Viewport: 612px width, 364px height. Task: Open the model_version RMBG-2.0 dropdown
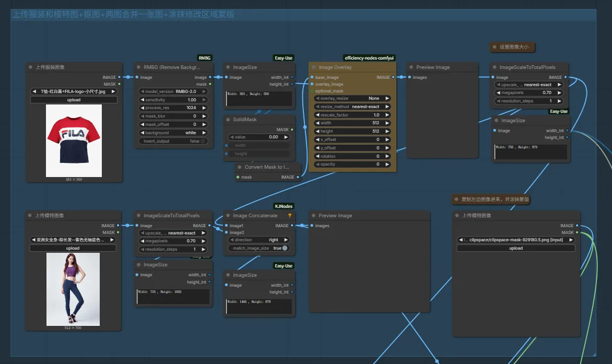tap(173, 91)
